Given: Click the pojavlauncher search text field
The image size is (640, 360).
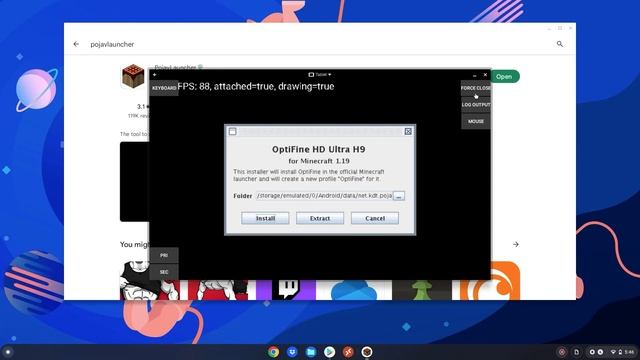Looking at the screenshot, I should pyautogui.click(x=112, y=44).
